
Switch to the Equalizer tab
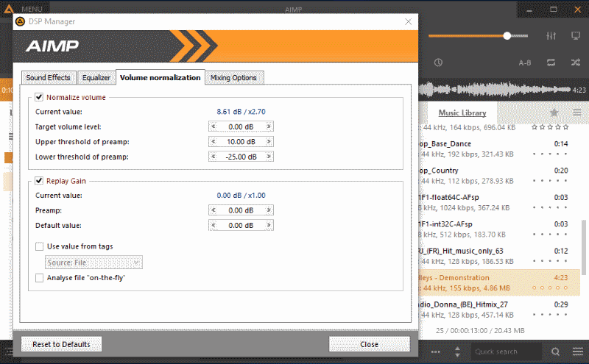click(96, 78)
